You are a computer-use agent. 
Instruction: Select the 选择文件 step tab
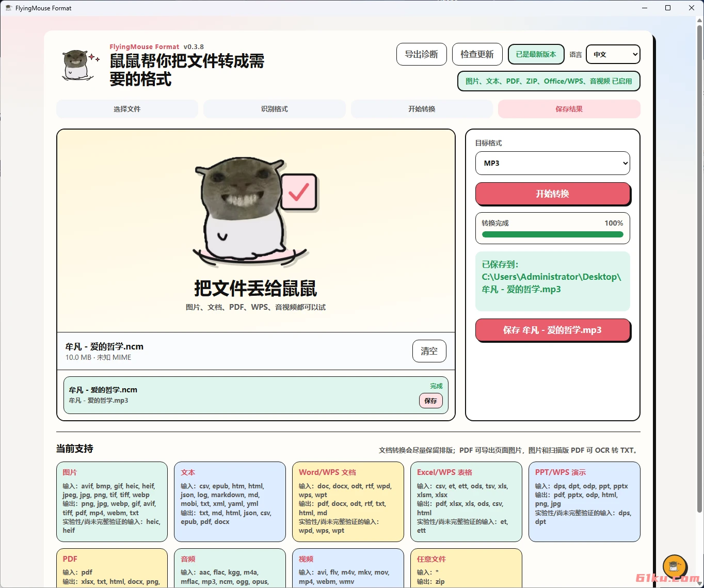[127, 109]
